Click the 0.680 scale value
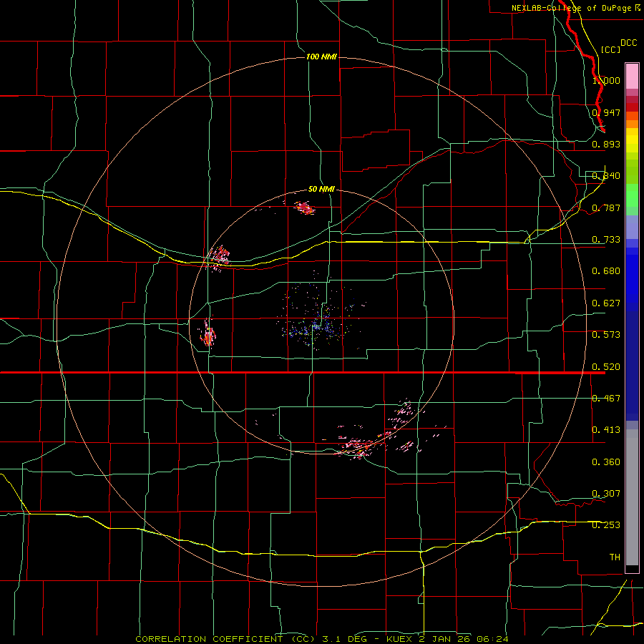This screenshot has height=644, width=644. 606,271
